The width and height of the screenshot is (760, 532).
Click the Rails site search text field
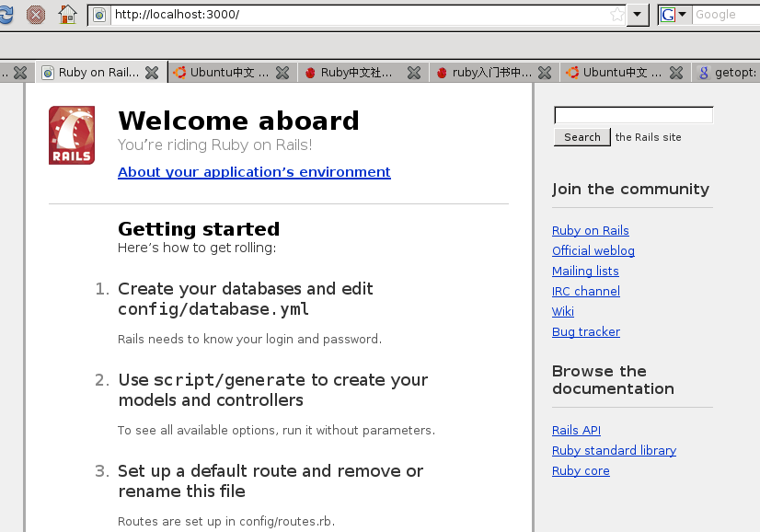coord(634,115)
